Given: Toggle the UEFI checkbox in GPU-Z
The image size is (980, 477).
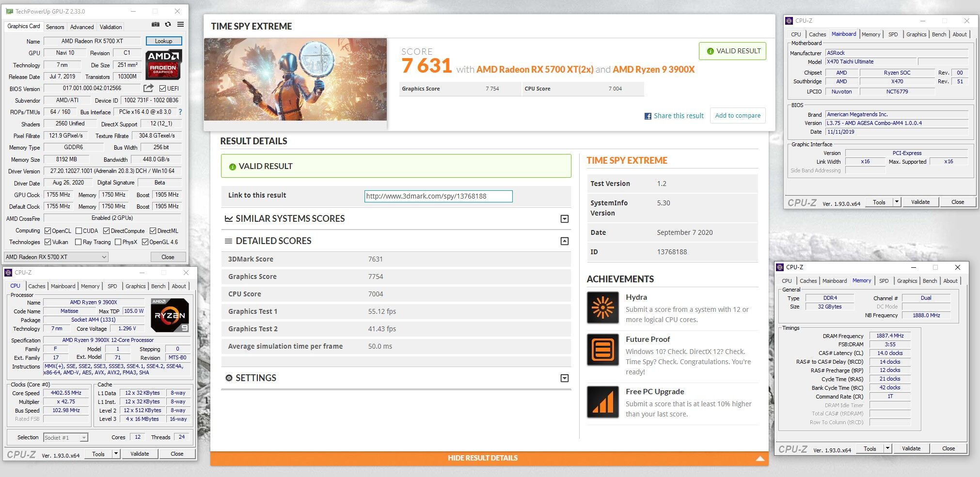Looking at the screenshot, I should [163, 89].
